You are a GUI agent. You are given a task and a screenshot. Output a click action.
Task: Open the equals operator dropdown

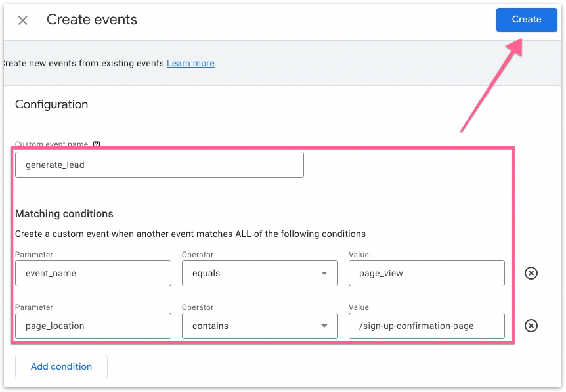tap(259, 273)
